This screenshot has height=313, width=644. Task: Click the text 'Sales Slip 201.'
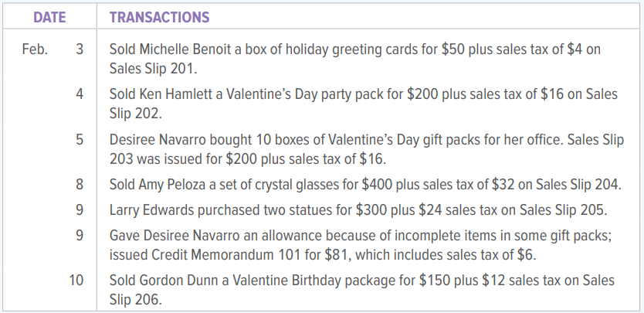click(x=153, y=69)
